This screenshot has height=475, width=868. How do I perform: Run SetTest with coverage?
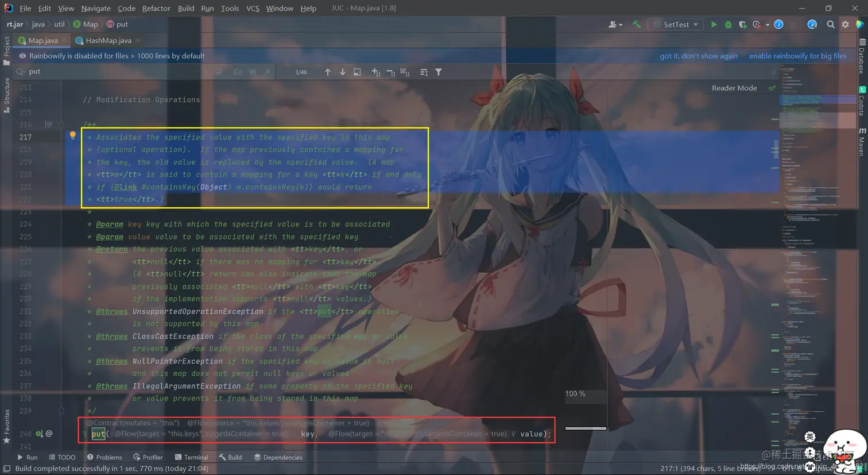pos(742,25)
